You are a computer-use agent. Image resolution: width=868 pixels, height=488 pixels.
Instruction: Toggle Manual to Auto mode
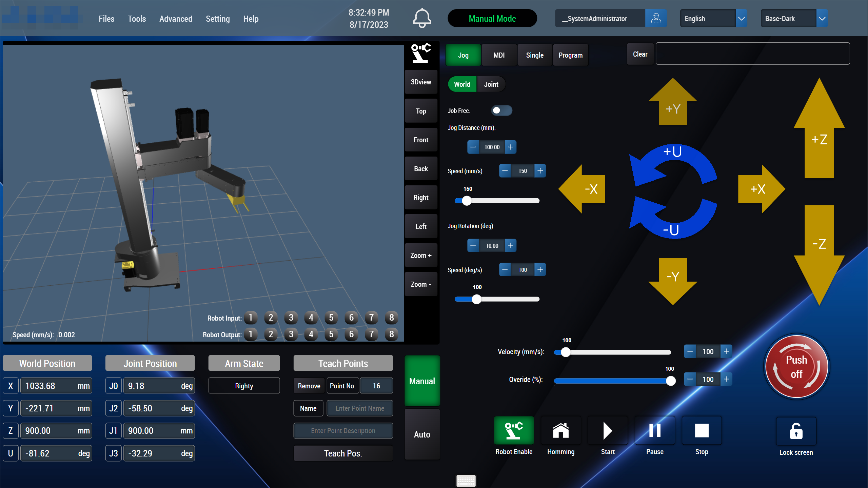[x=423, y=434]
